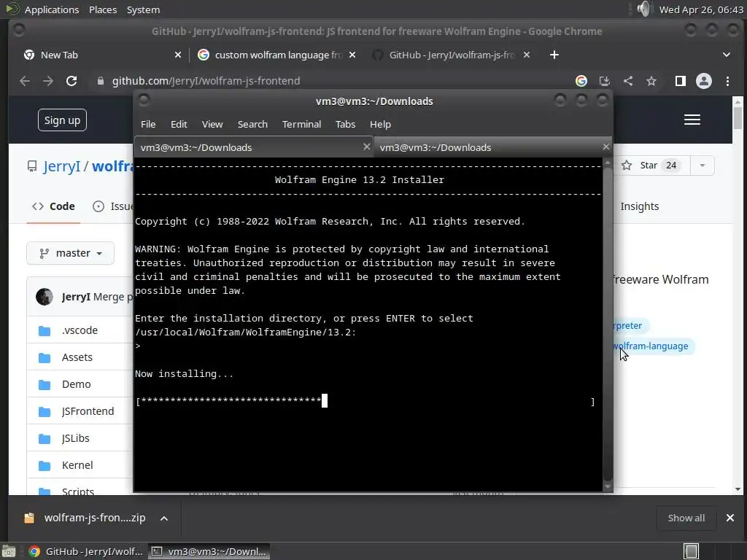Open terminal View menu
Viewport: 747px width, 560px height.
click(212, 124)
